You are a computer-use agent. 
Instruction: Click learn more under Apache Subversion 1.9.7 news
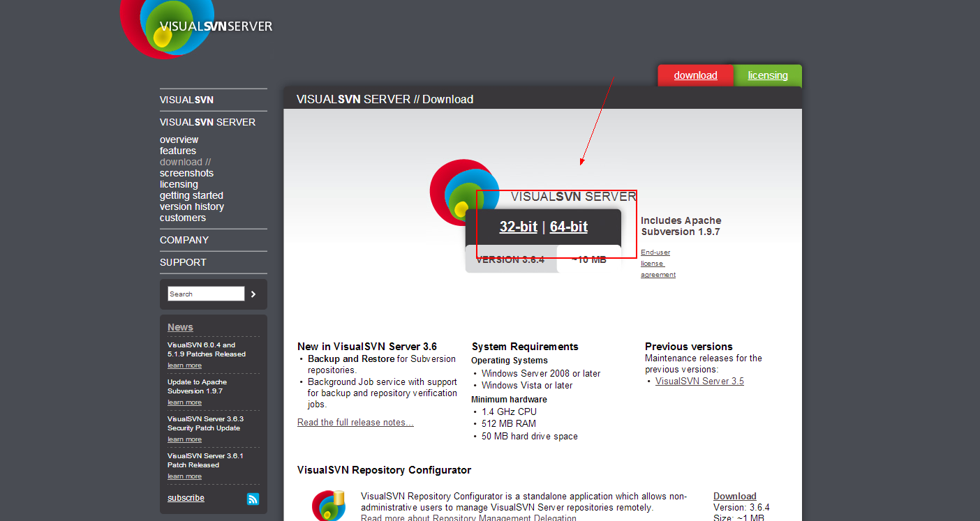pyautogui.click(x=184, y=402)
